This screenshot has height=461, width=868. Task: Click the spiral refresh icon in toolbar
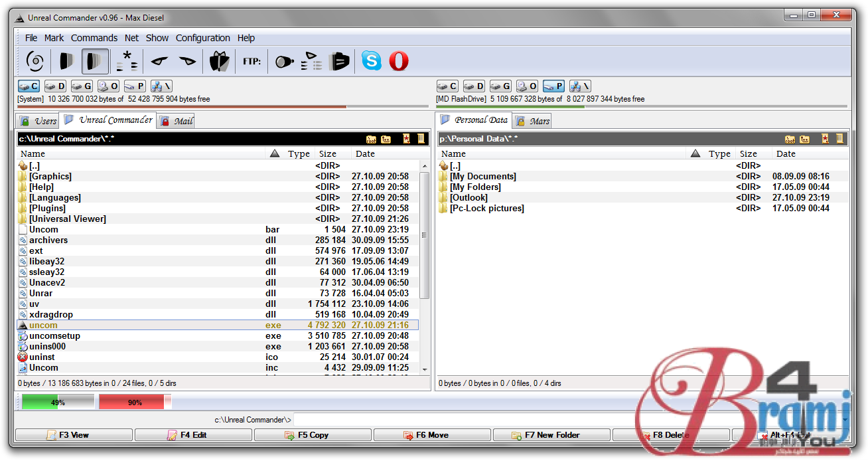[35, 61]
